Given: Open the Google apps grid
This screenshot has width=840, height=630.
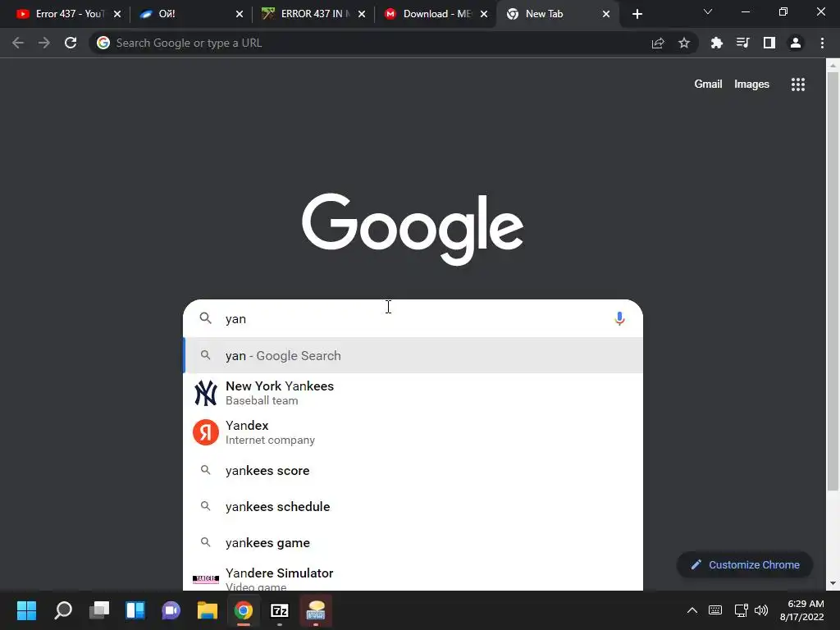Looking at the screenshot, I should (798, 84).
